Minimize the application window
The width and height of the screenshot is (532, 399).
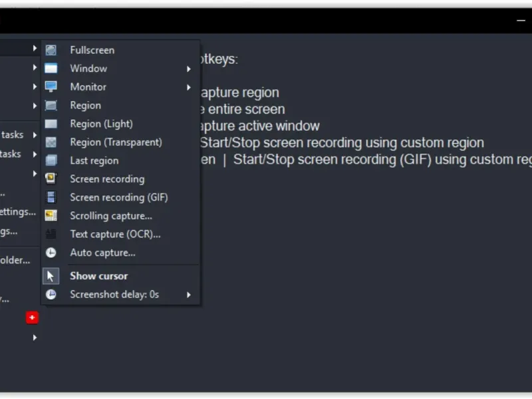[521, 21]
